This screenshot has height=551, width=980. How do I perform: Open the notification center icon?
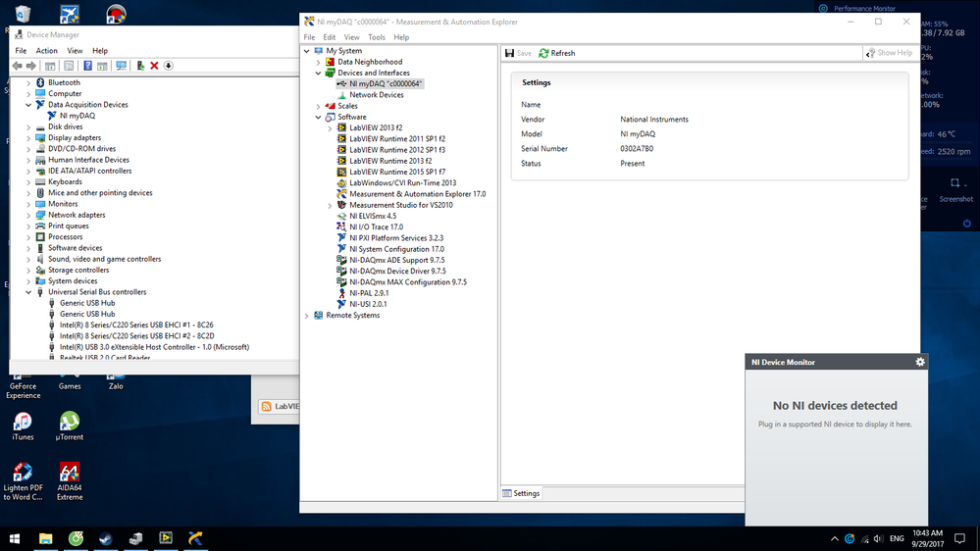[960, 538]
